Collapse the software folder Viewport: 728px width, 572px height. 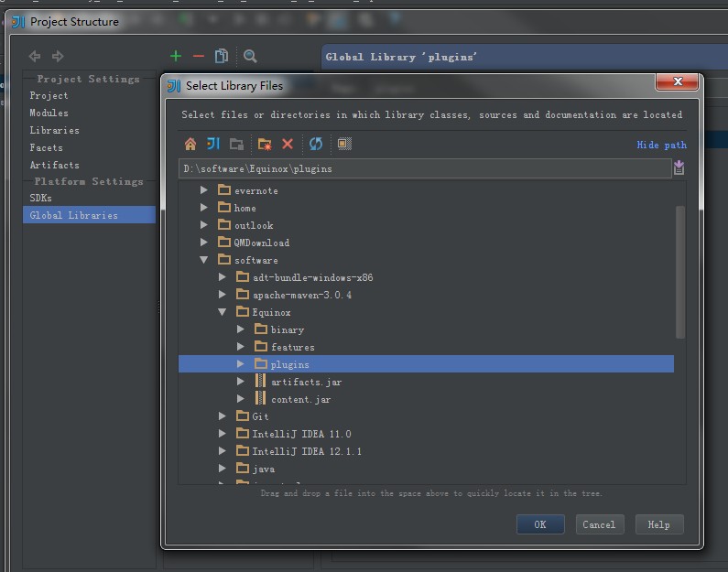click(x=204, y=260)
